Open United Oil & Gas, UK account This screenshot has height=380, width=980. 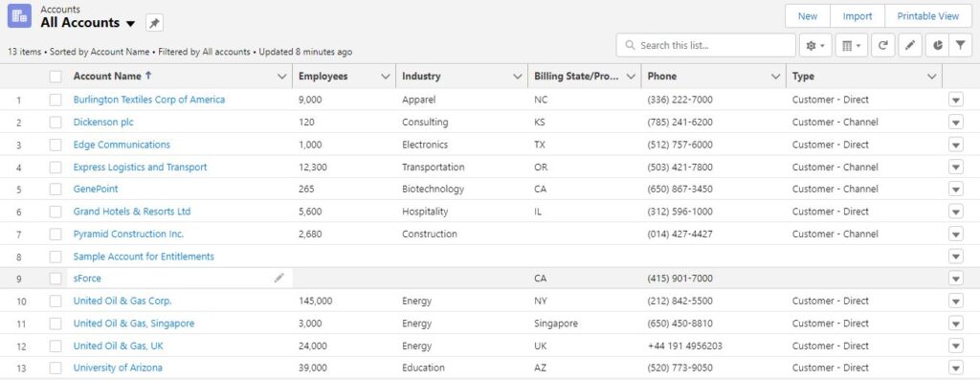118,346
